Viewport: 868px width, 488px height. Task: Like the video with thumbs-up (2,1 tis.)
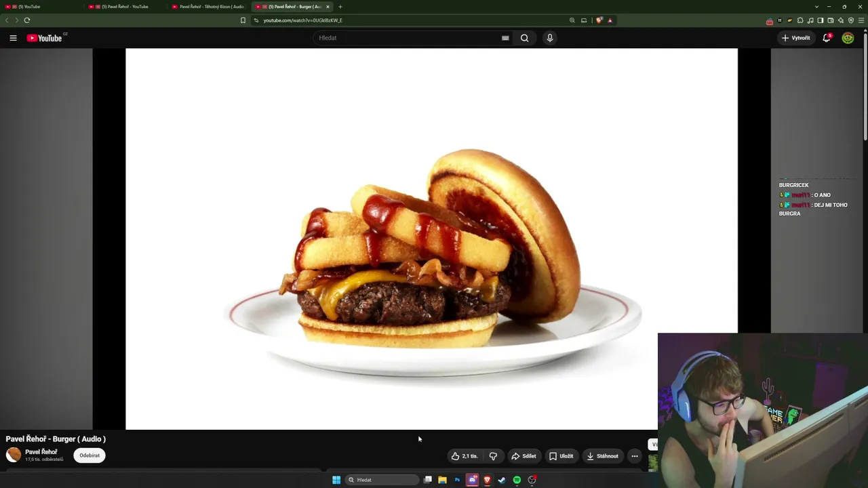(465, 456)
